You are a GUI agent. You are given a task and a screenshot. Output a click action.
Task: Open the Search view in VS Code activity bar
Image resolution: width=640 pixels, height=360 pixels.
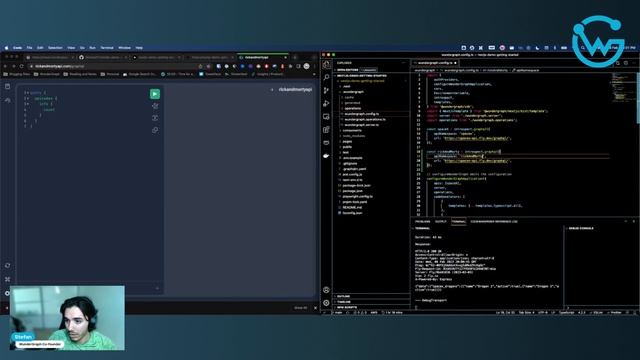click(x=326, y=77)
